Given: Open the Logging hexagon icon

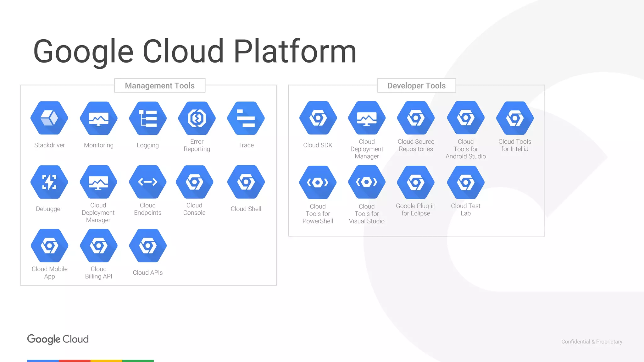Looking at the screenshot, I should pos(148,118).
